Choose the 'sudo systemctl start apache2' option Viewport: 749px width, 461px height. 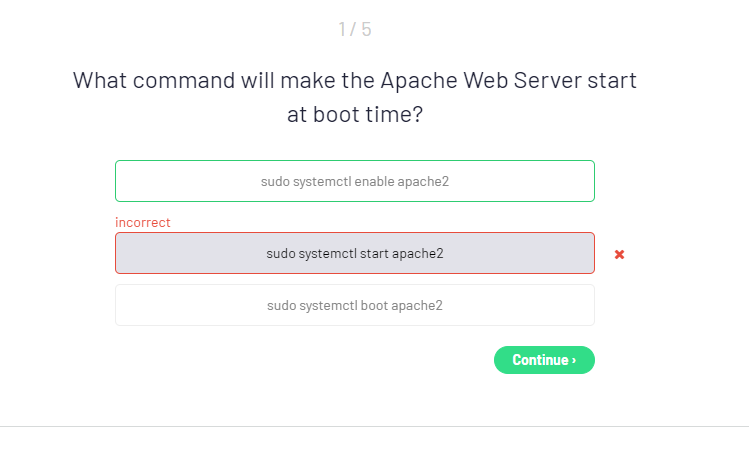pyautogui.click(x=355, y=253)
